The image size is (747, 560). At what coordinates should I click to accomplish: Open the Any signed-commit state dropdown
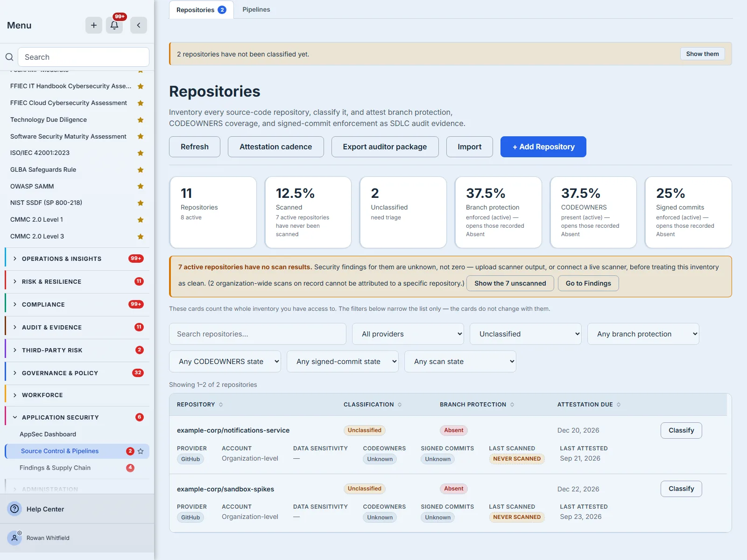[x=343, y=362]
